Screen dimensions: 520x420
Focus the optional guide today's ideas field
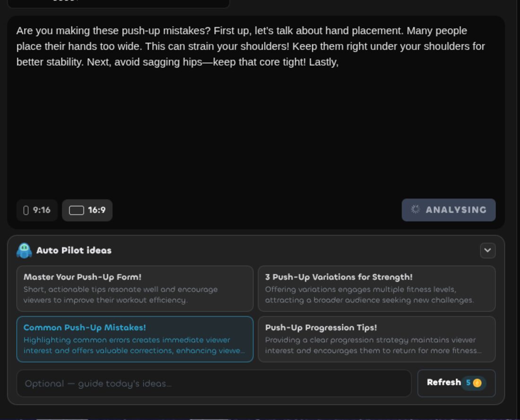(x=214, y=384)
